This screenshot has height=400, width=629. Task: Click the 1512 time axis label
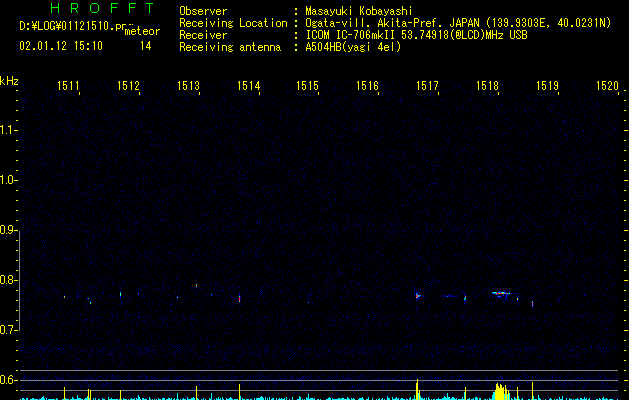point(128,86)
